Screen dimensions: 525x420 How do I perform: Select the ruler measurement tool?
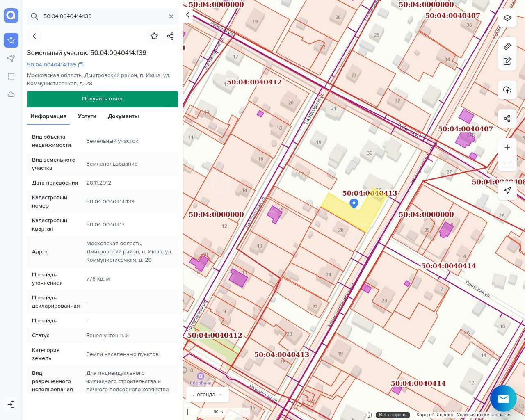tap(507, 46)
